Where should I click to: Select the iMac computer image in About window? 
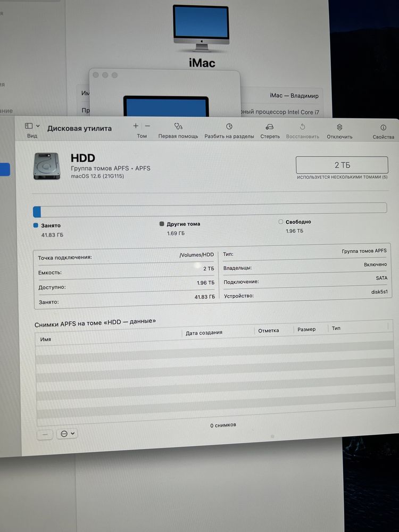pos(201,28)
